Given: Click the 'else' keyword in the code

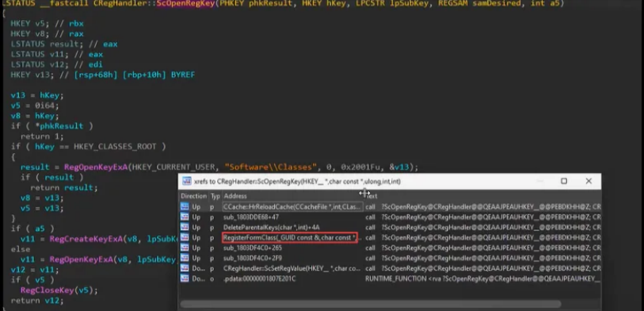Looking at the screenshot, I should tap(21, 249).
